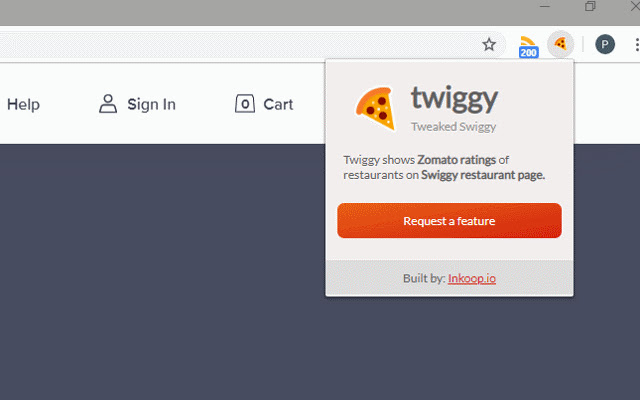640x400 pixels.
Task: Click the Request a feature button
Action: pyautogui.click(x=449, y=220)
